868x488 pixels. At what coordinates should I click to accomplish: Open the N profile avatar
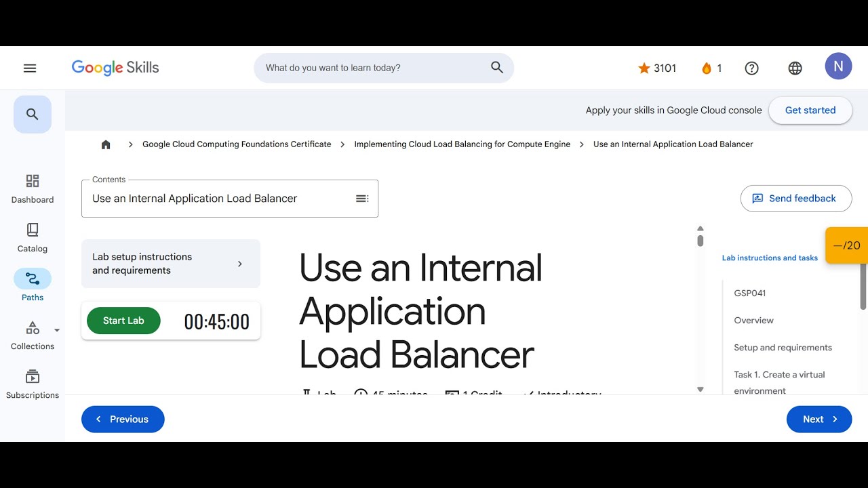point(838,66)
